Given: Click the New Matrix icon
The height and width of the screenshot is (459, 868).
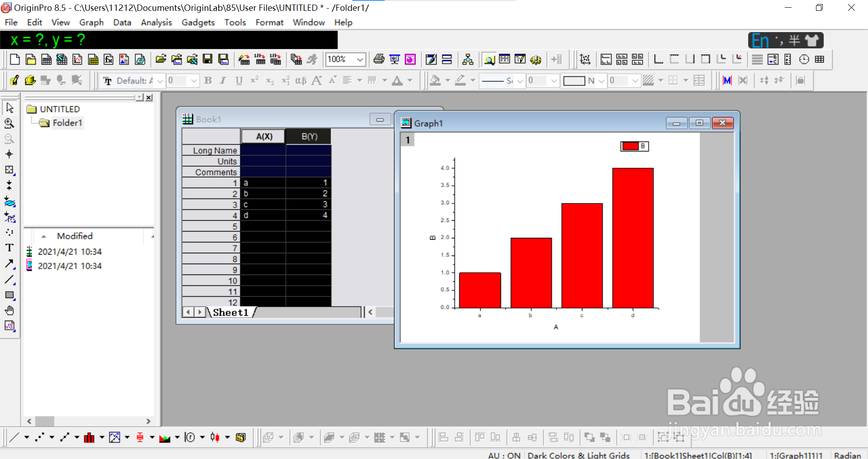Looking at the screenshot, I should pos(93,59).
